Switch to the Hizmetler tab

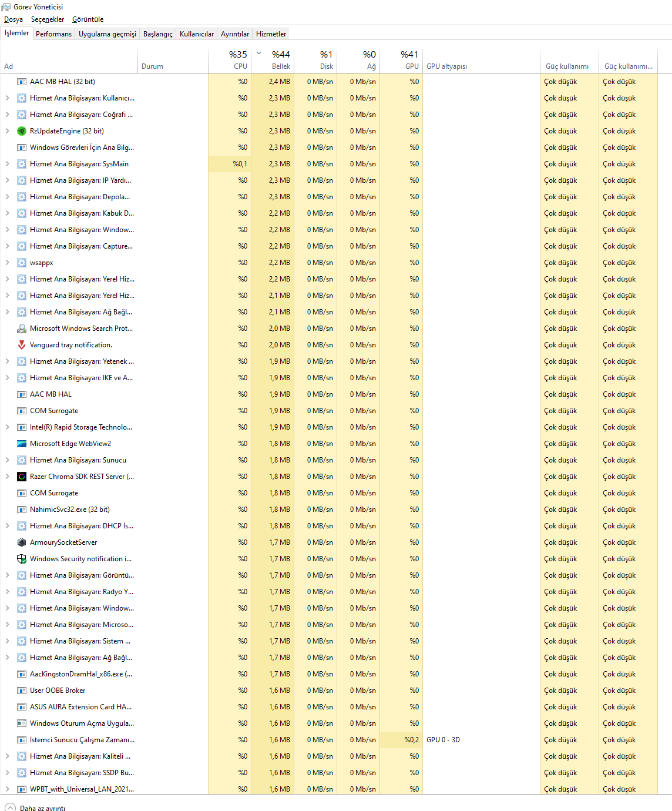[x=271, y=34]
